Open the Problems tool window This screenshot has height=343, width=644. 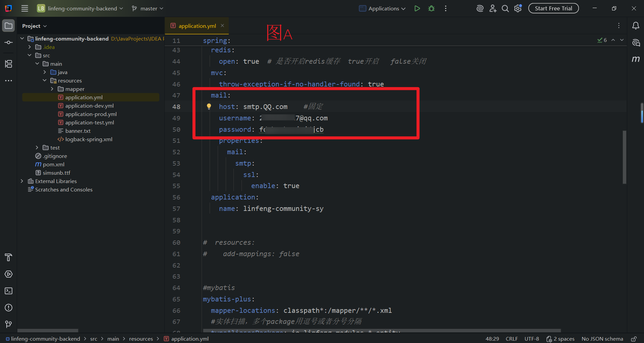pos(8,307)
